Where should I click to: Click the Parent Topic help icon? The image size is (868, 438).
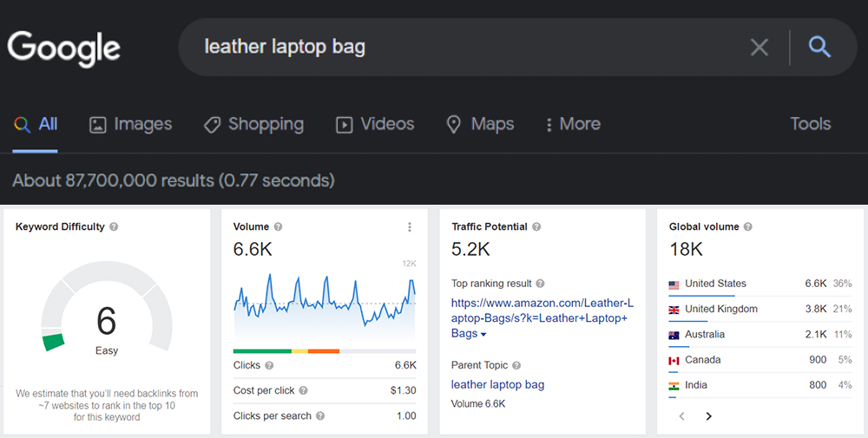pos(516,365)
